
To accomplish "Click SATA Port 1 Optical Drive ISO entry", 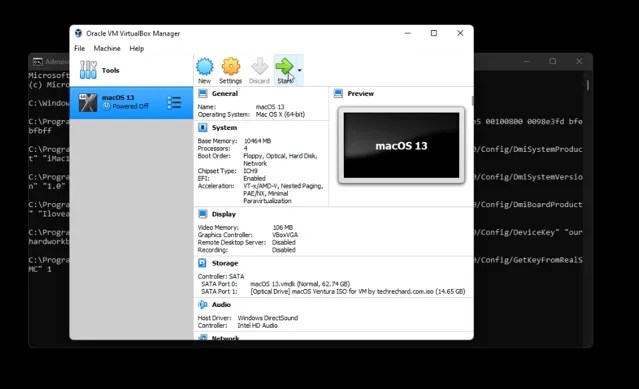I will [x=358, y=292].
